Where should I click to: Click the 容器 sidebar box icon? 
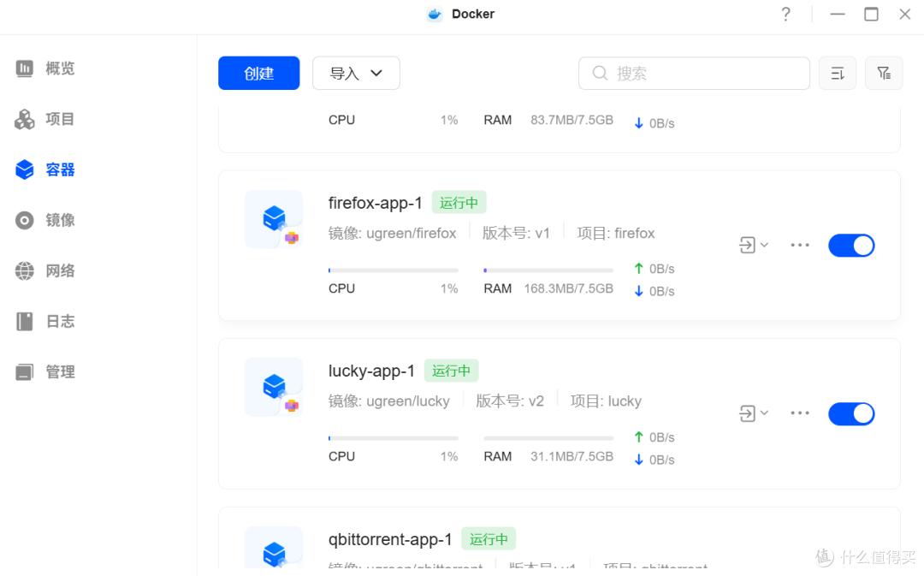point(25,169)
